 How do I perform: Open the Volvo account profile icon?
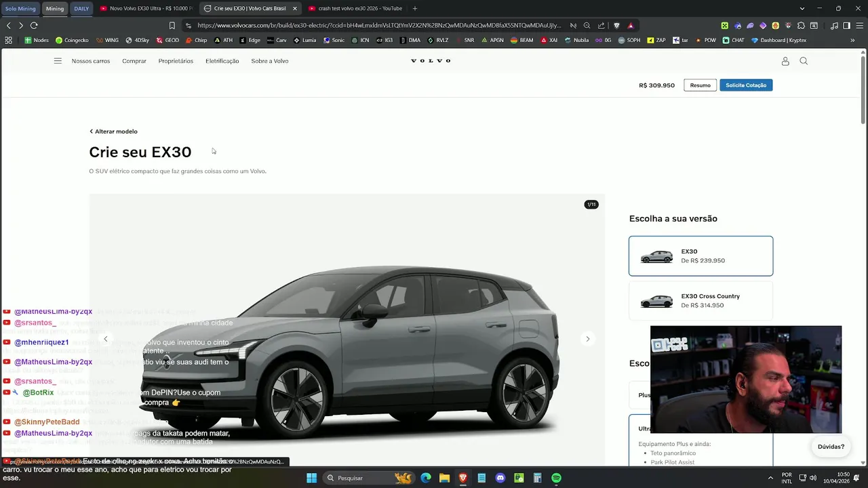click(785, 61)
